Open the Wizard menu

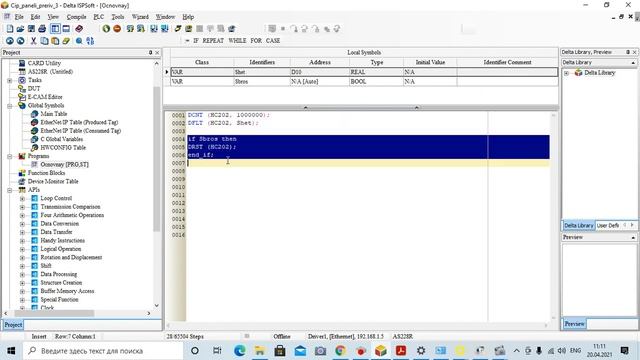click(x=140, y=17)
